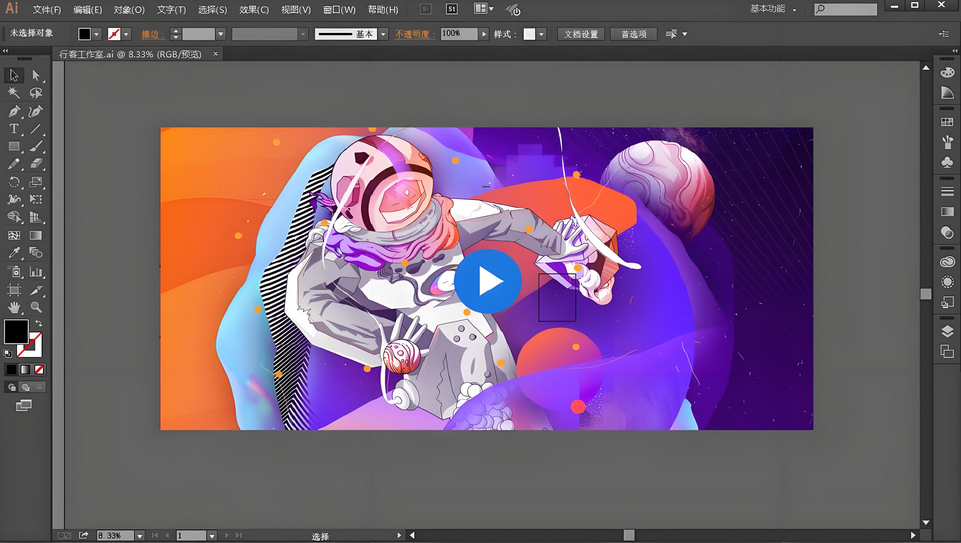This screenshot has width=961, height=543.
Task: Choose the Magic Wand tool
Action: click(x=14, y=93)
